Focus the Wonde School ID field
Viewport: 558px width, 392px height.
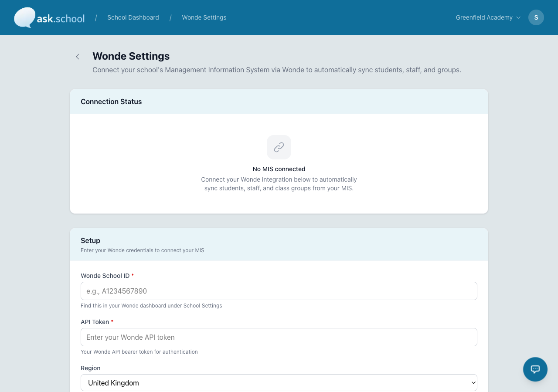279,291
